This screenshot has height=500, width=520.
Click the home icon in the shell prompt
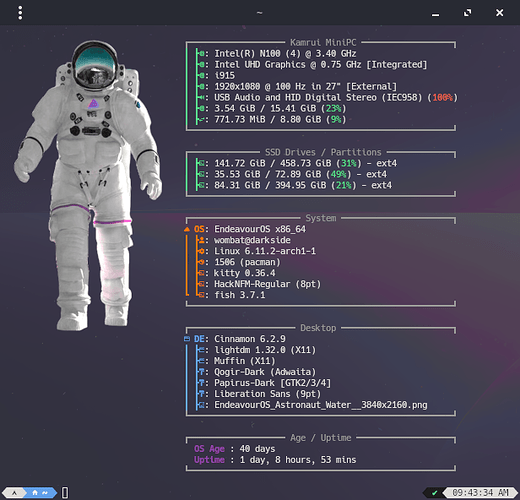(35, 492)
